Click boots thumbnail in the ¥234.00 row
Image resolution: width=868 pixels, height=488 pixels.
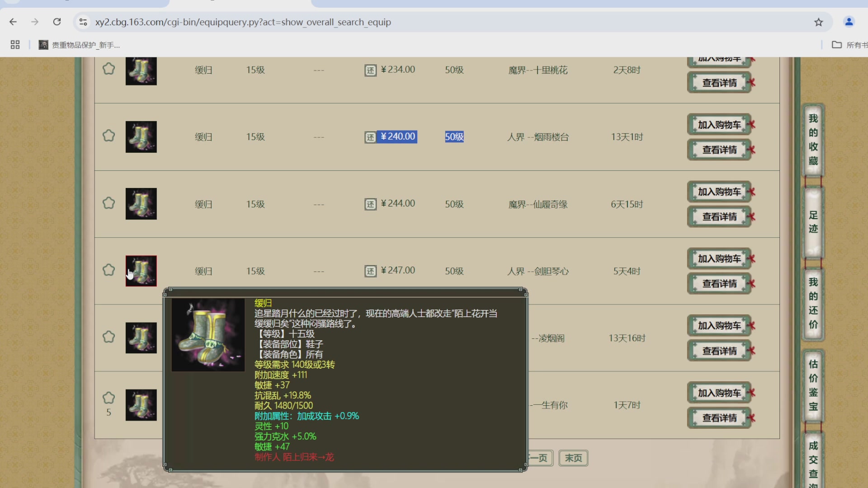141,71
